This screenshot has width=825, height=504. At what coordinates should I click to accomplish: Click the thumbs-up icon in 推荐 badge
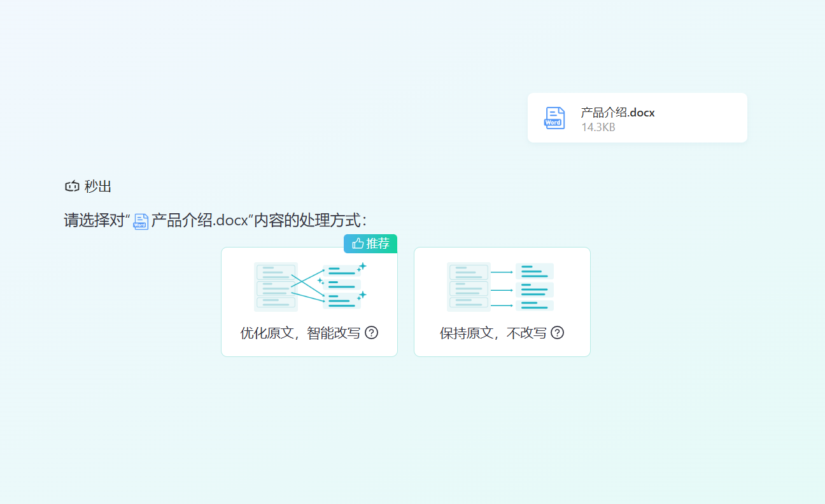pyautogui.click(x=357, y=243)
